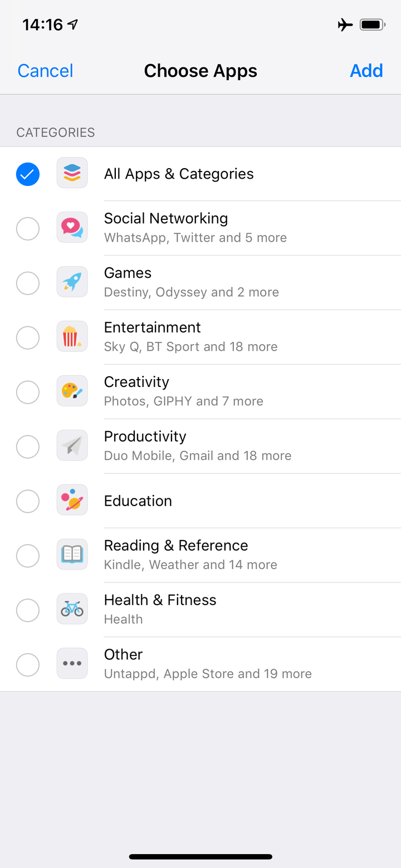
Task: Select the Social Networking radio circle
Action: [28, 229]
